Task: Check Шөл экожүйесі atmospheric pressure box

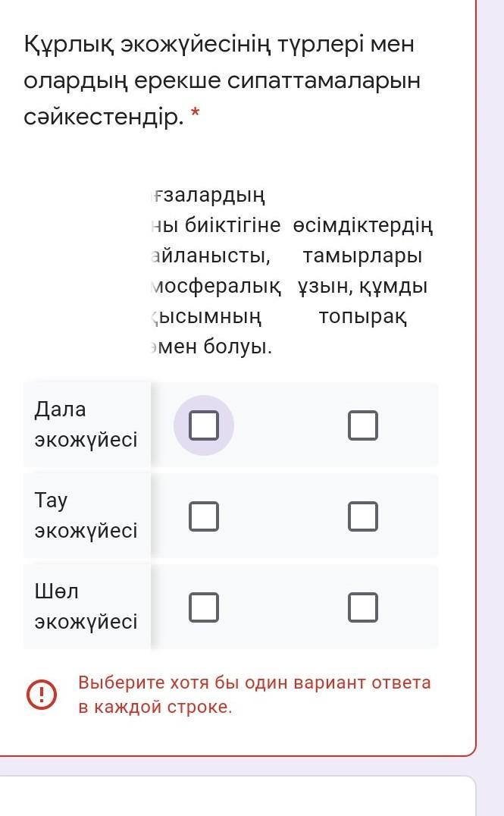Action: 203,607
